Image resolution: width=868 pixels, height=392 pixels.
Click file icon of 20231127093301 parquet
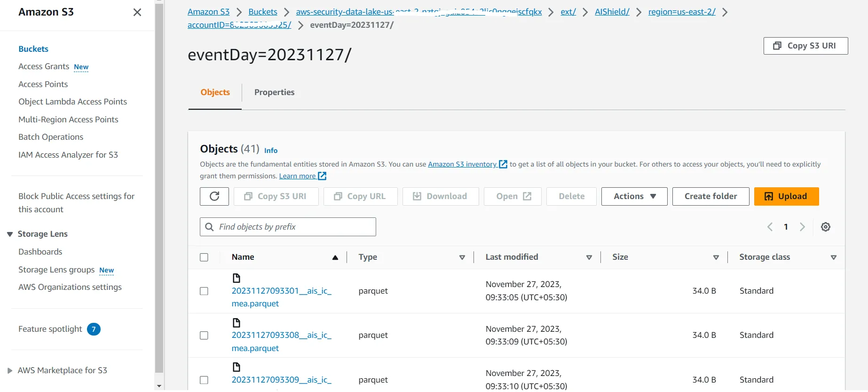click(237, 278)
